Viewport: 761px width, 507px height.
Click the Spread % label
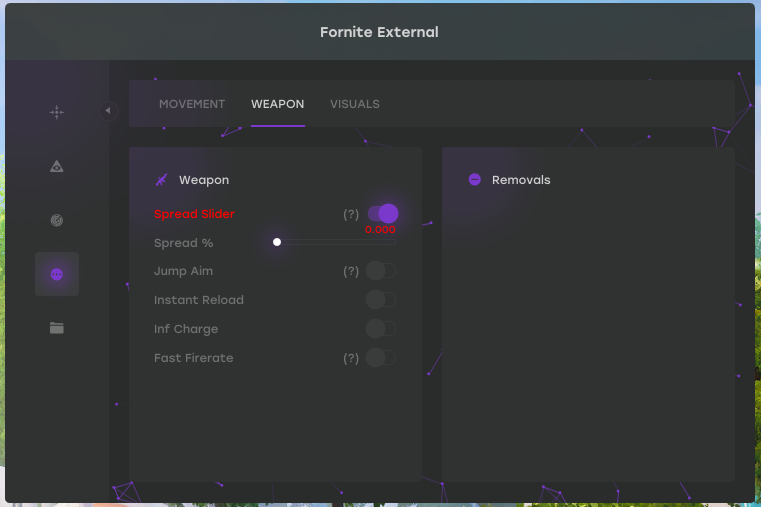pos(183,243)
